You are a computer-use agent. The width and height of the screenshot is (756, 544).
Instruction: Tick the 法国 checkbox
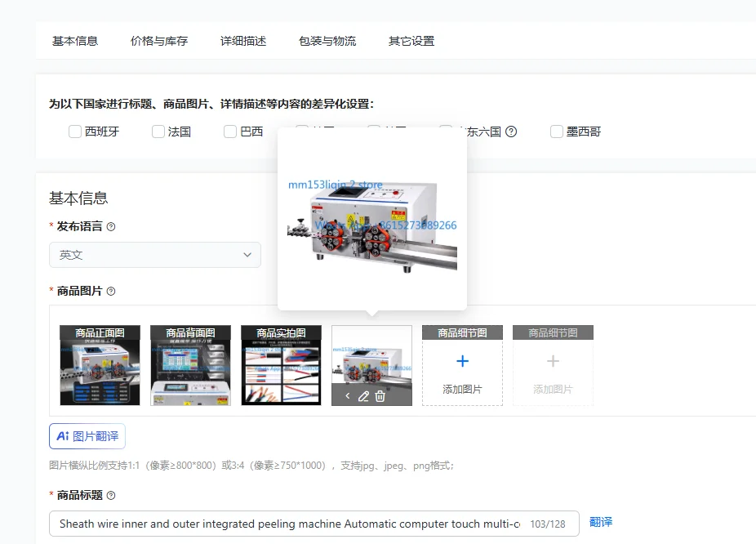[x=158, y=132]
